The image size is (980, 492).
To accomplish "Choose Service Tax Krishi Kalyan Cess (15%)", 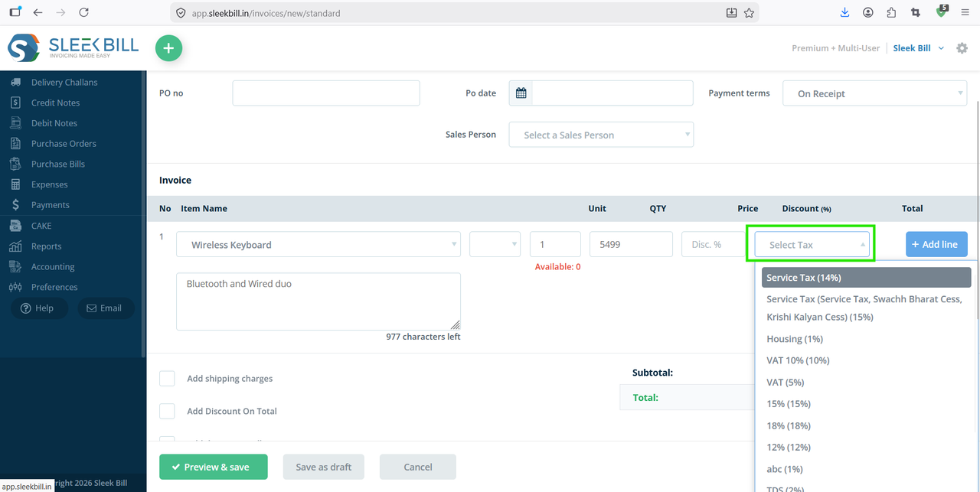I will coord(867,308).
